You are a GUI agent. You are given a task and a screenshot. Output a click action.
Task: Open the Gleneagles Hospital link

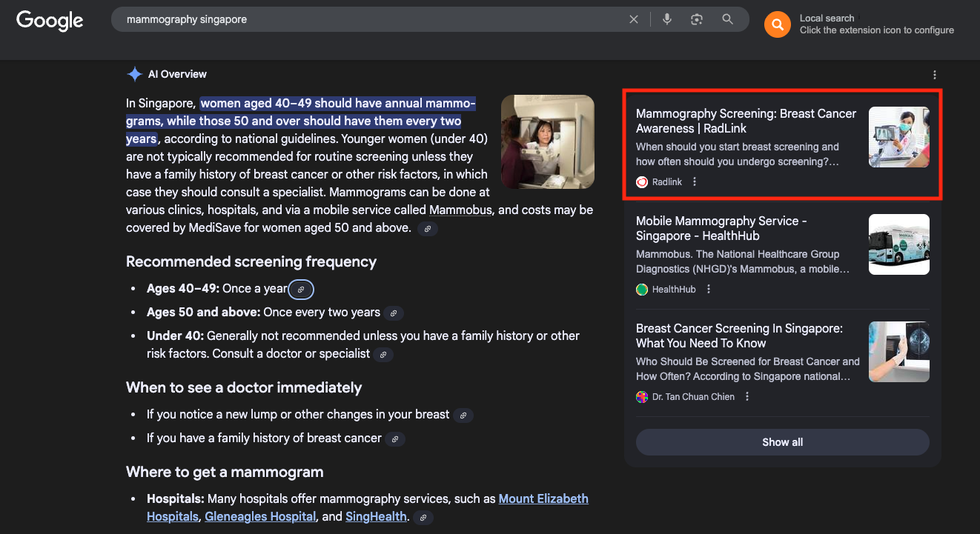(x=260, y=516)
